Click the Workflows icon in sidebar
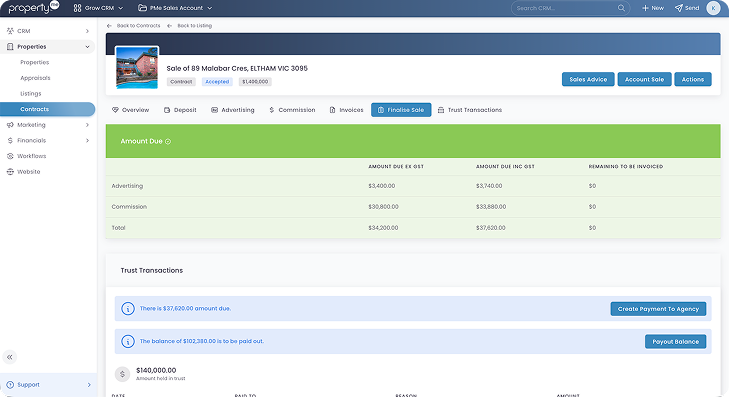729x397 pixels. (10, 156)
